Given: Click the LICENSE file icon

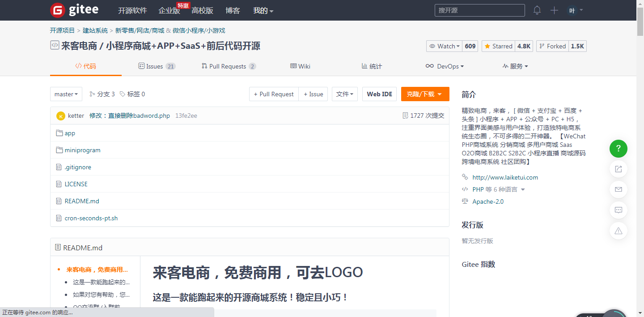Looking at the screenshot, I should pyautogui.click(x=59, y=184).
